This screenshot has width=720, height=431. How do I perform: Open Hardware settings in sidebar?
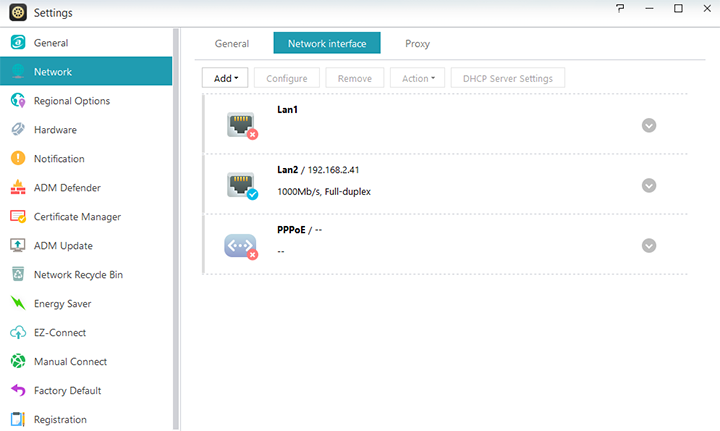coord(55,130)
